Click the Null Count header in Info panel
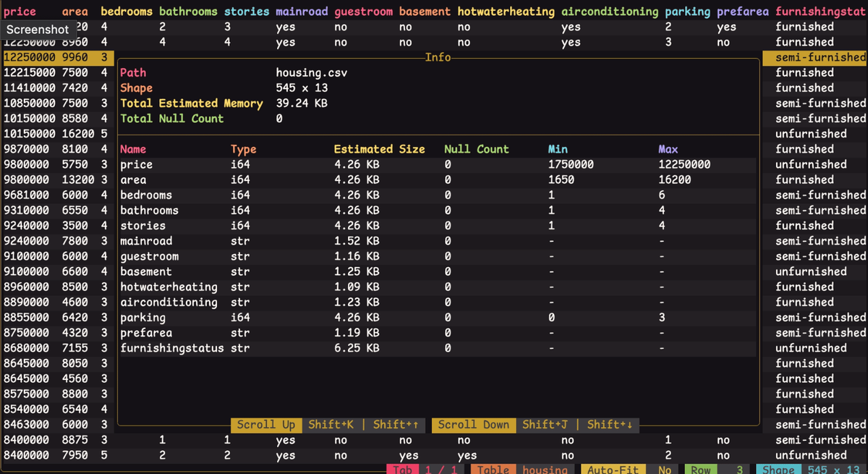The width and height of the screenshot is (868, 474). pyautogui.click(x=476, y=149)
